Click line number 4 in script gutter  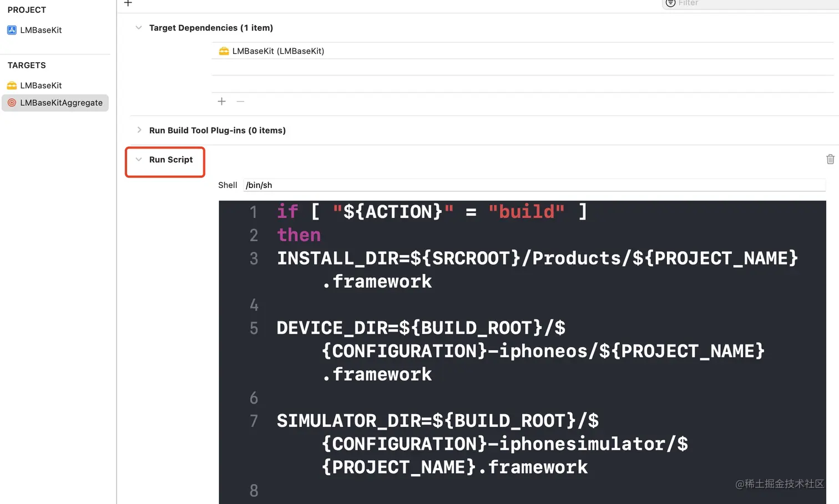(254, 305)
